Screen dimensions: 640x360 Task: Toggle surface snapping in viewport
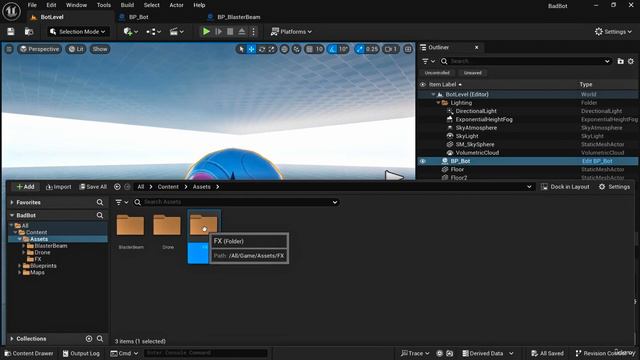coord(297,49)
